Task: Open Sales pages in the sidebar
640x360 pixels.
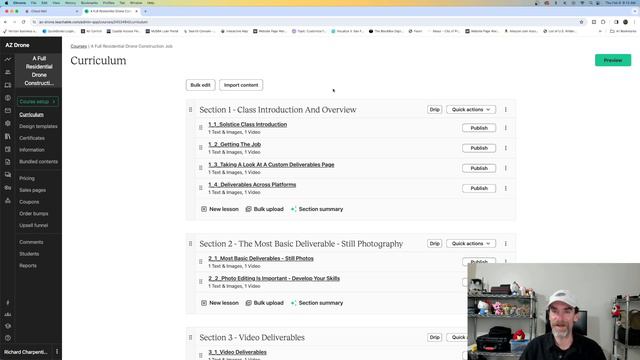Action: 33,190
